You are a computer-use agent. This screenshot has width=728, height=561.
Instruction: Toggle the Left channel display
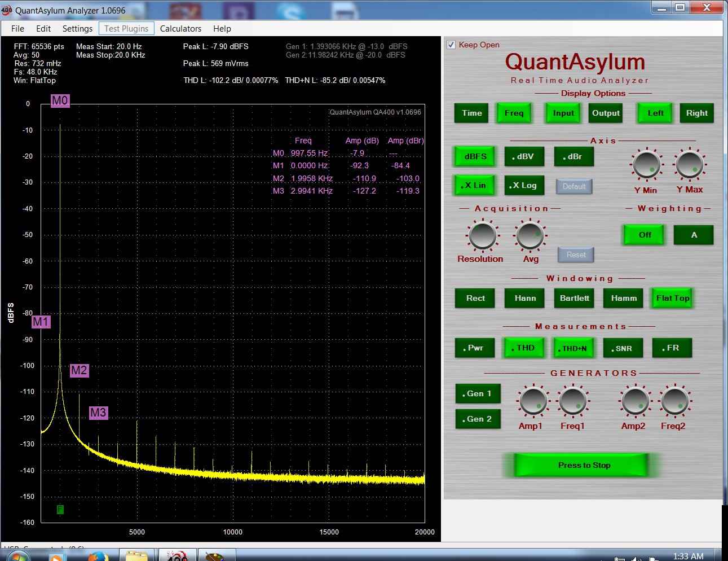[655, 113]
